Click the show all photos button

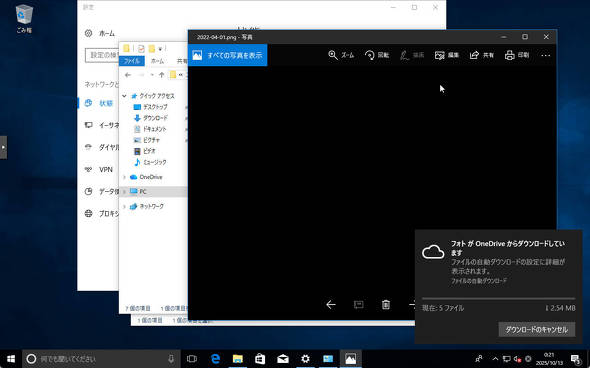point(228,55)
